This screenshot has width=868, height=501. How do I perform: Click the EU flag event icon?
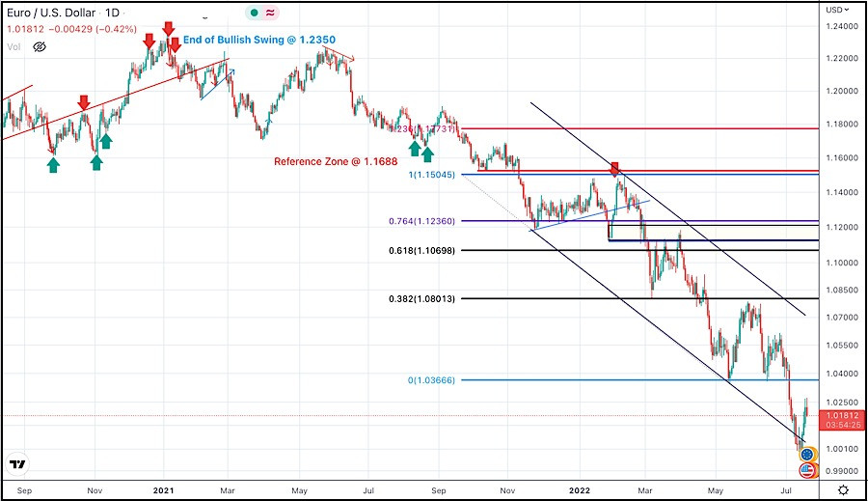[807, 455]
